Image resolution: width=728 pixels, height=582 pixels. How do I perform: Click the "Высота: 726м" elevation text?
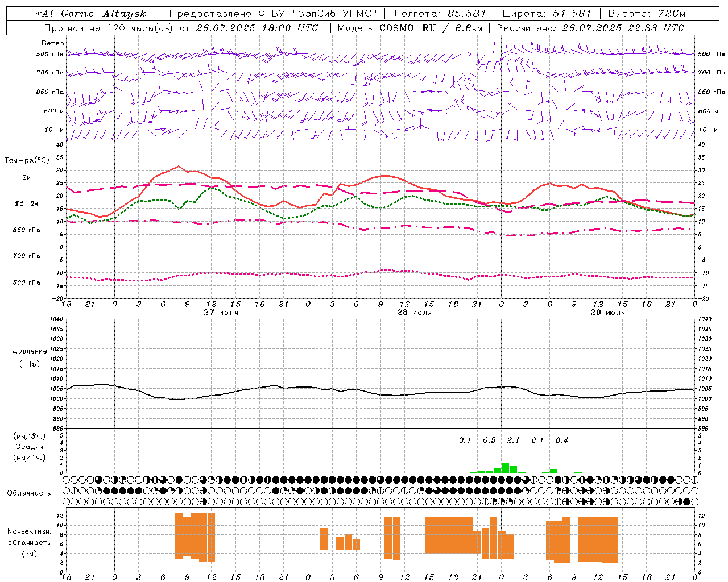pyautogui.click(x=647, y=14)
